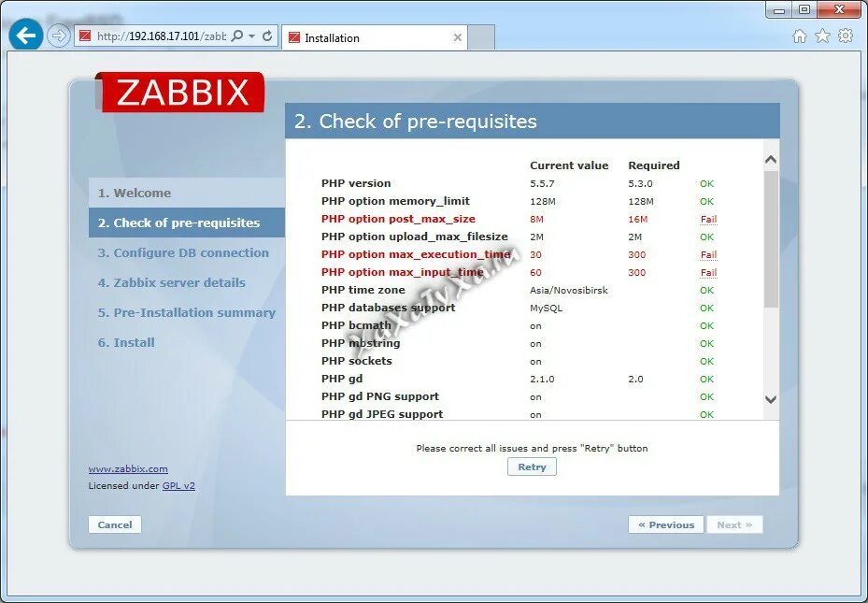868x603 pixels.
Task: Click the browser forward arrow button
Action: (58, 36)
